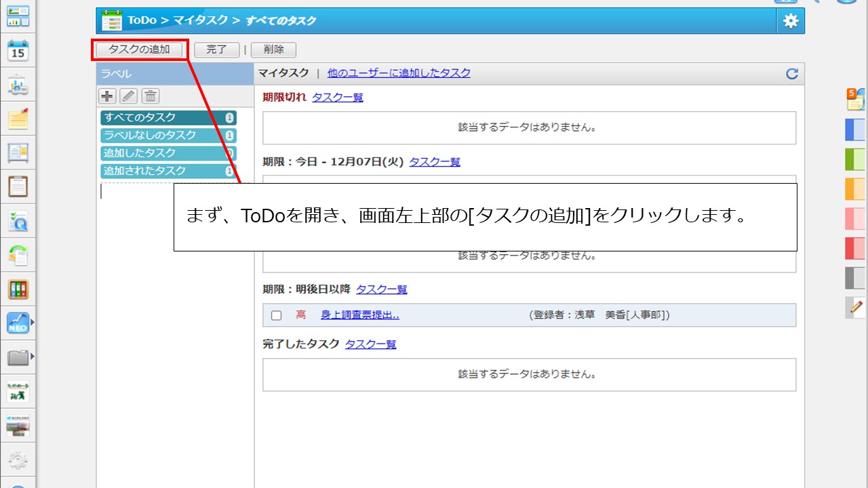
Task: Open the clipboard icon in left sidebar
Action: [x=18, y=186]
